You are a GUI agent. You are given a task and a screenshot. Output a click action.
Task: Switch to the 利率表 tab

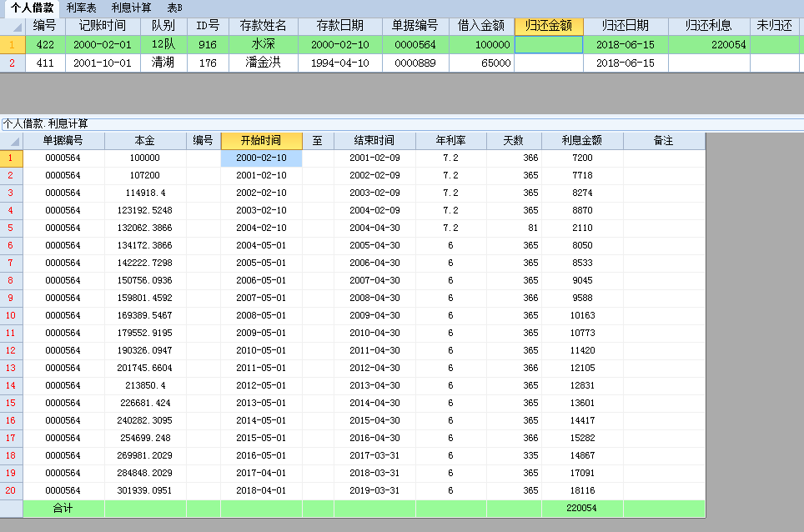tap(81, 8)
